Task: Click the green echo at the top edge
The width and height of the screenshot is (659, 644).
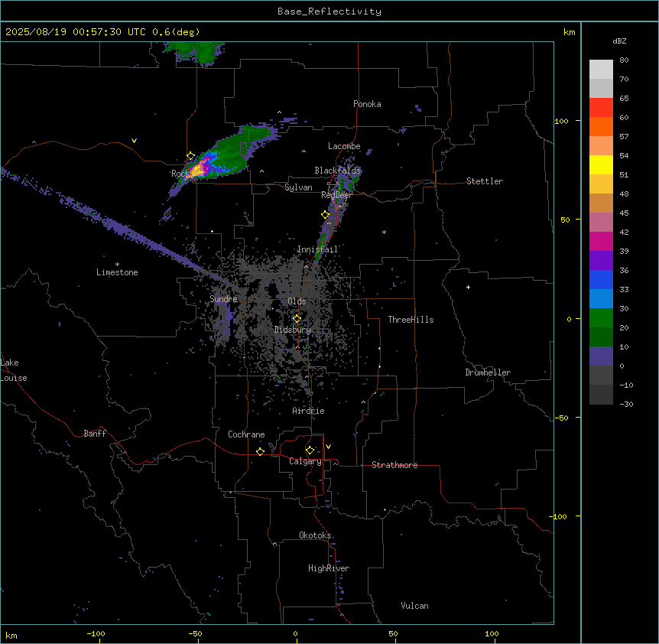Action: (197, 53)
